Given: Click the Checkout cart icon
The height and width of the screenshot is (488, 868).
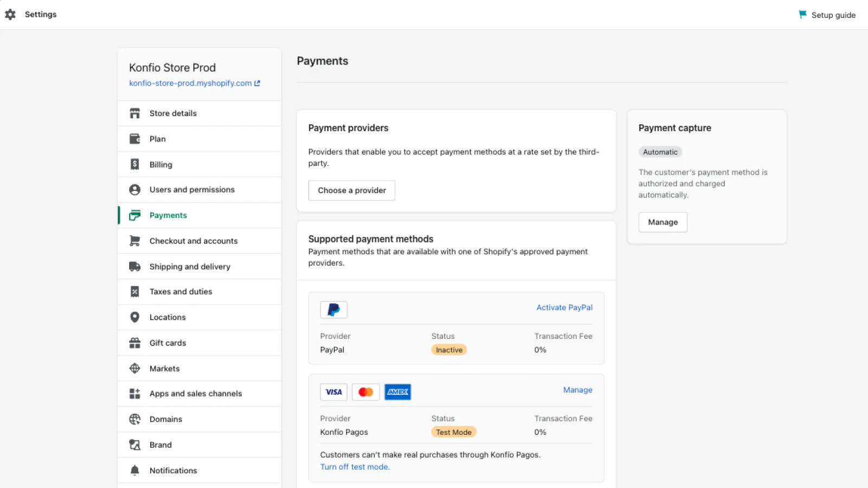Looking at the screenshot, I should pos(135,241).
